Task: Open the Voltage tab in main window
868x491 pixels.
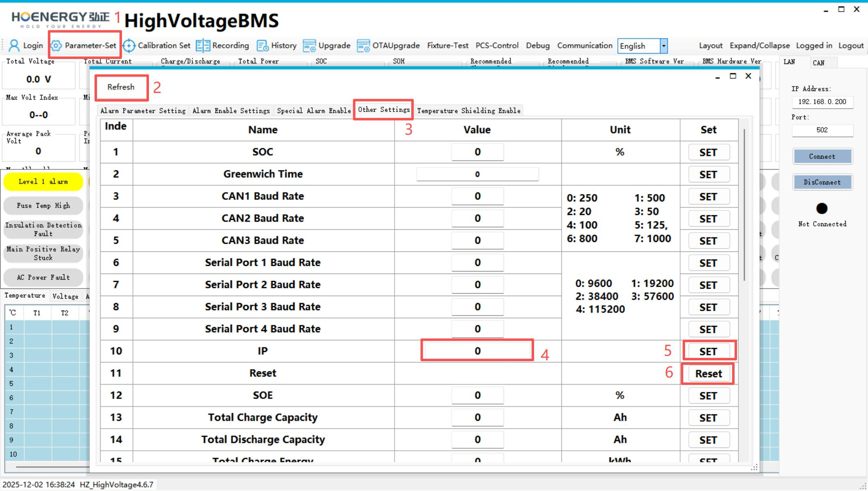Action: 65,296
